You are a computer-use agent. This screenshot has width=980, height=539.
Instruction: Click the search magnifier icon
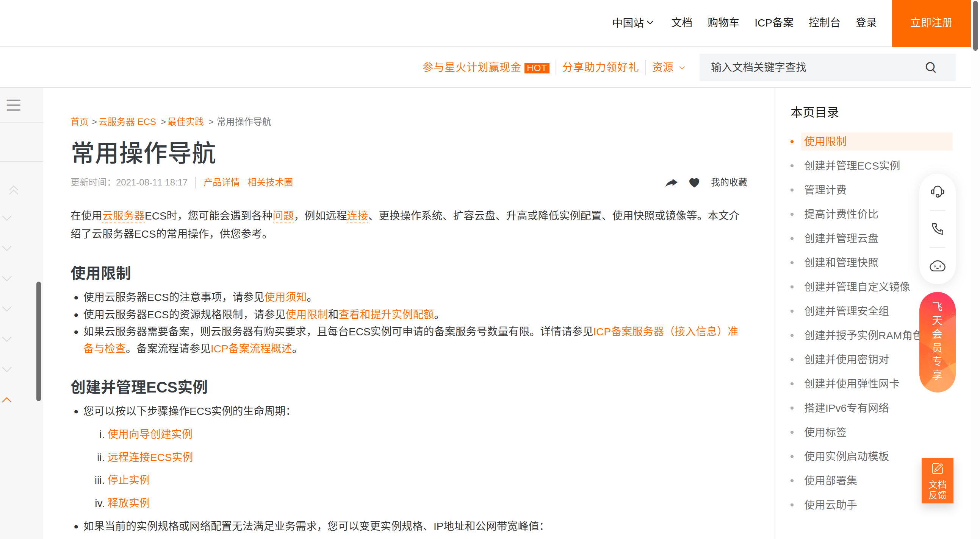coord(930,67)
